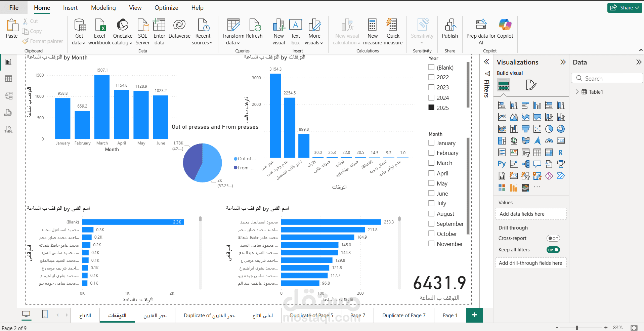Switch to Model view in left sidebar
644x331 pixels.
[8, 95]
